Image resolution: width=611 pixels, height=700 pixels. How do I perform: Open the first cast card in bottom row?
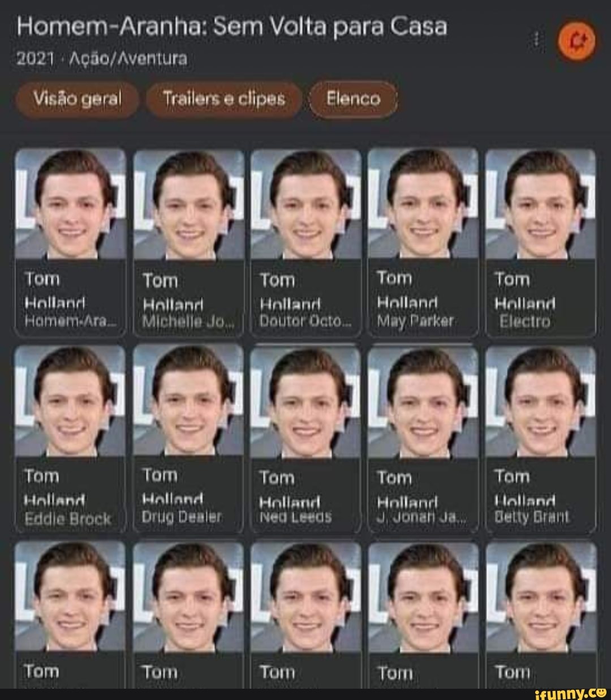[x=70, y=615]
